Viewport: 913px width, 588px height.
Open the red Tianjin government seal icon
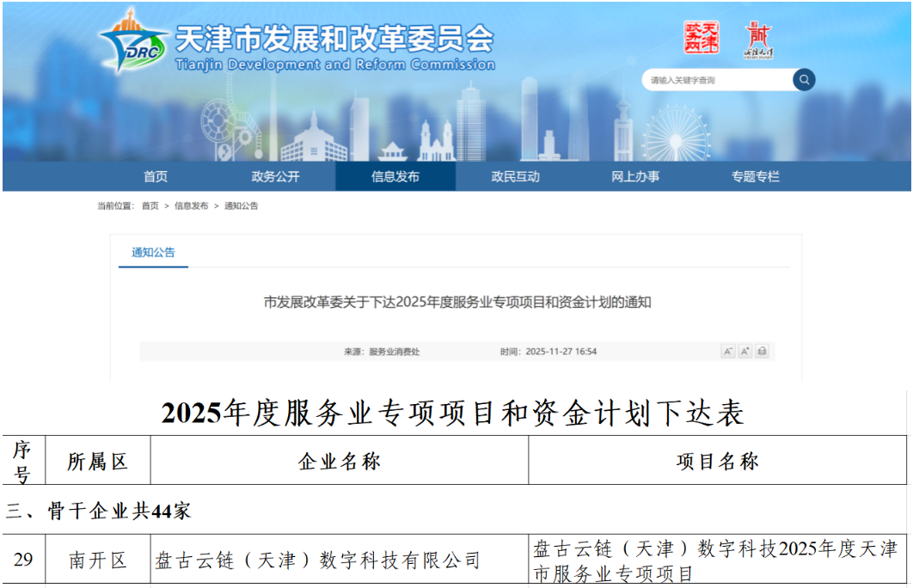tap(702, 38)
